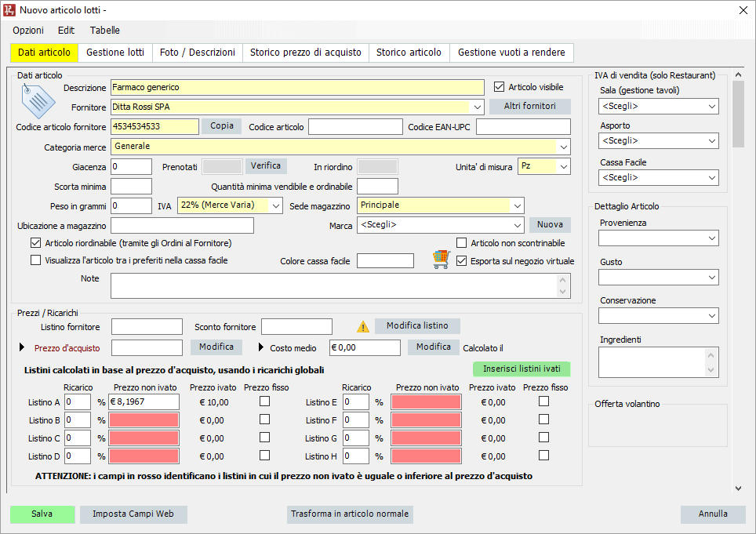Toggle Articolo visibile checkbox
The image size is (756, 534).
(x=499, y=87)
